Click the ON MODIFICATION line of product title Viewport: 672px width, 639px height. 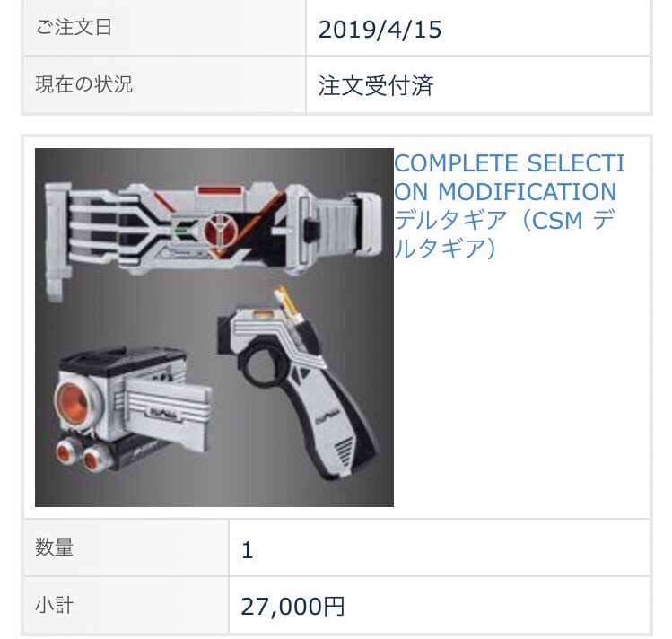tap(505, 191)
